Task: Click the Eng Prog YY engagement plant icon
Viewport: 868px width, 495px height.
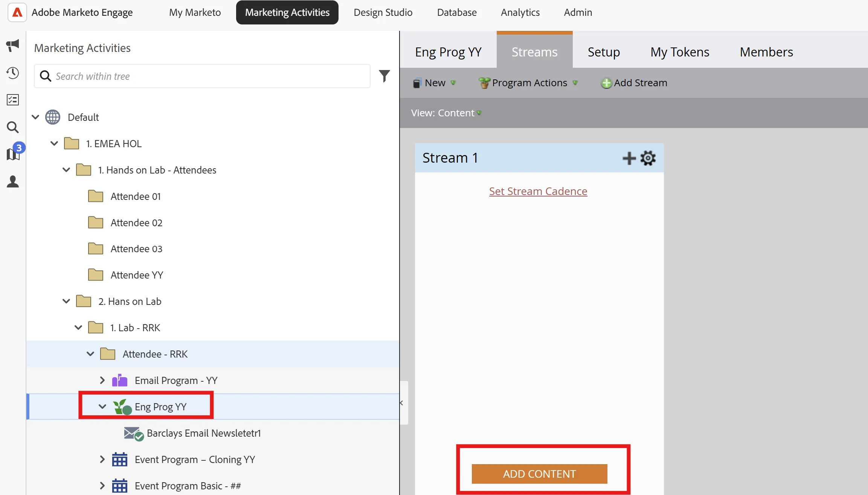Action: coord(122,407)
